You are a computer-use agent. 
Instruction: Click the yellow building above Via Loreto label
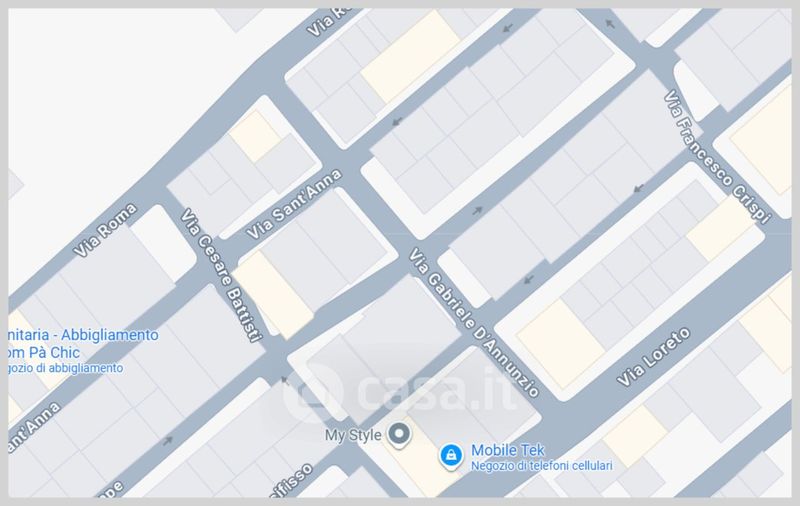(x=560, y=343)
